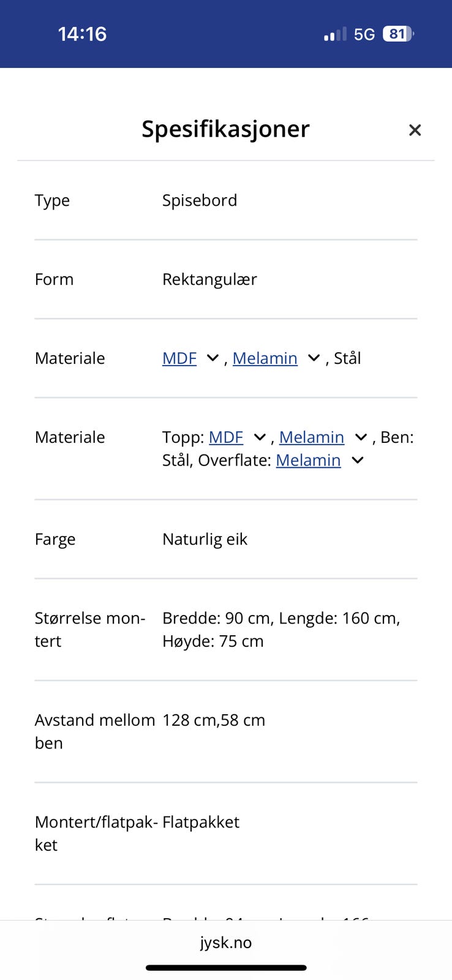
Task: Select the Spisebord type value
Action: point(200,200)
